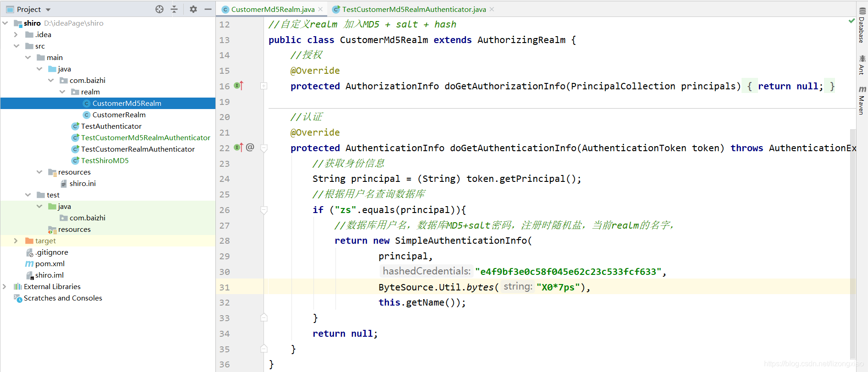Select Scratches and Consoles
Viewport: 868px width, 372px height.
63,298
